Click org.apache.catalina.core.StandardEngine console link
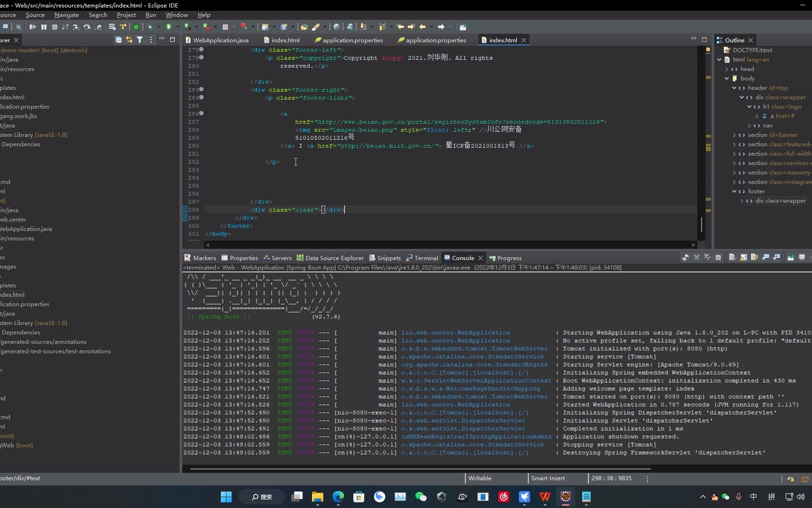The image size is (812, 508). pyautogui.click(x=474, y=365)
